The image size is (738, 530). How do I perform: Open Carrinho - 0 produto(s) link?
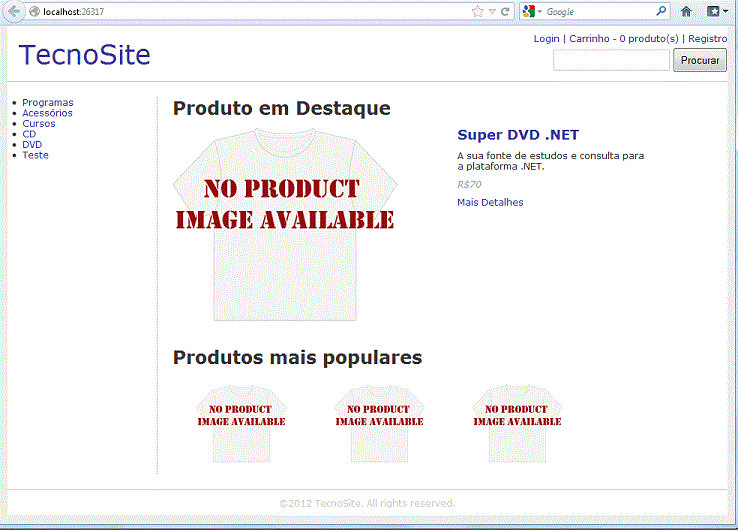click(624, 39)
